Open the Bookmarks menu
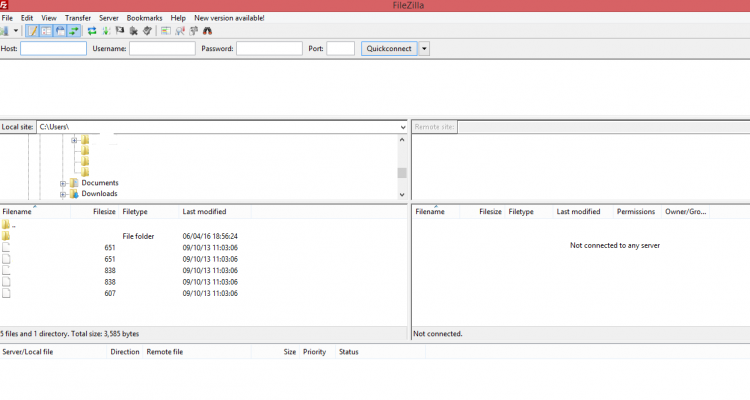This screenshot has width=750, height=400. (x=144, y=18)
